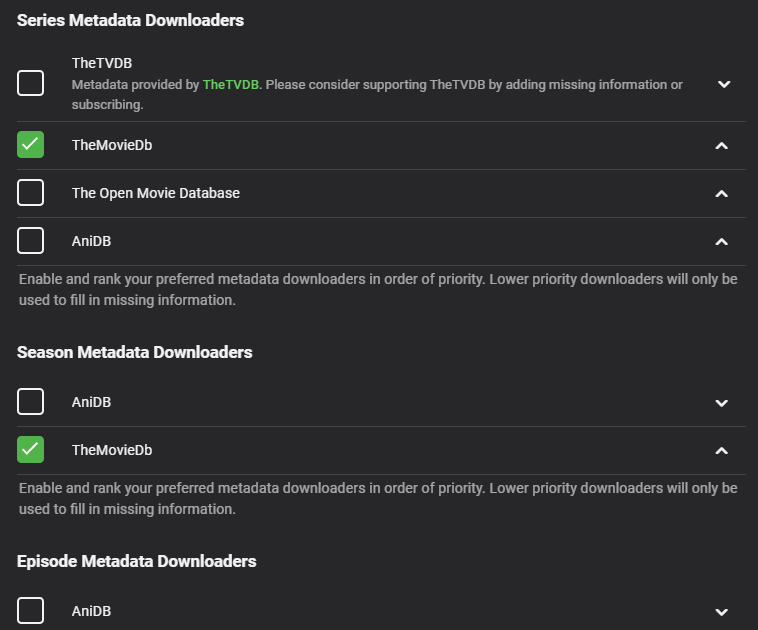Open the green TheTVDB link
758x630 pixels.
click(x=231, y=85)
